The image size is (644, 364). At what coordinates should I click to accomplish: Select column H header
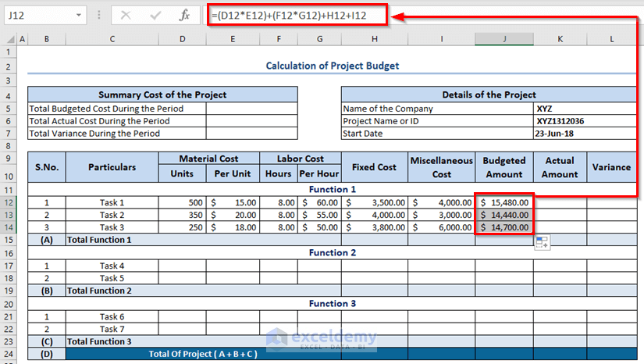pyautogui.click(x=375, y=39)
